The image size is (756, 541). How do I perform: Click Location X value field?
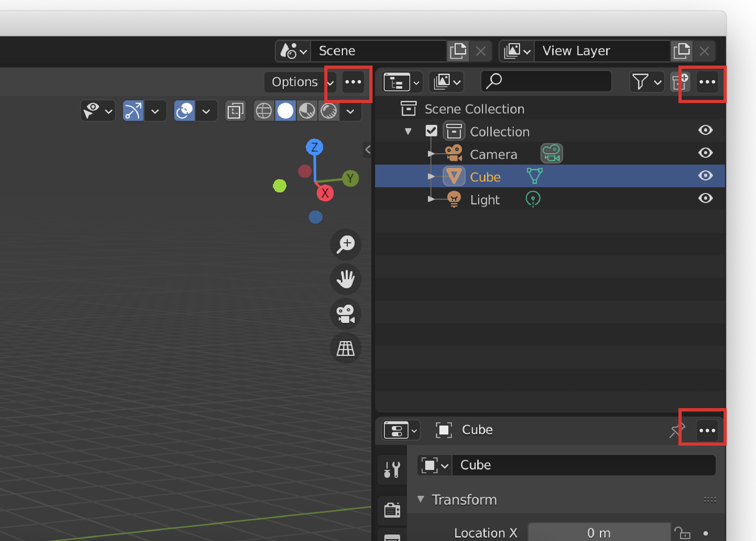[x=599, y=532]
